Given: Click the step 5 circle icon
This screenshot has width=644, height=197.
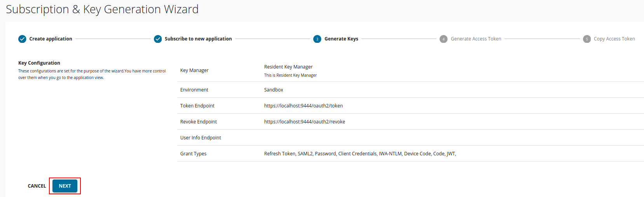Looking at the screenshot, I should pos(587,39).
